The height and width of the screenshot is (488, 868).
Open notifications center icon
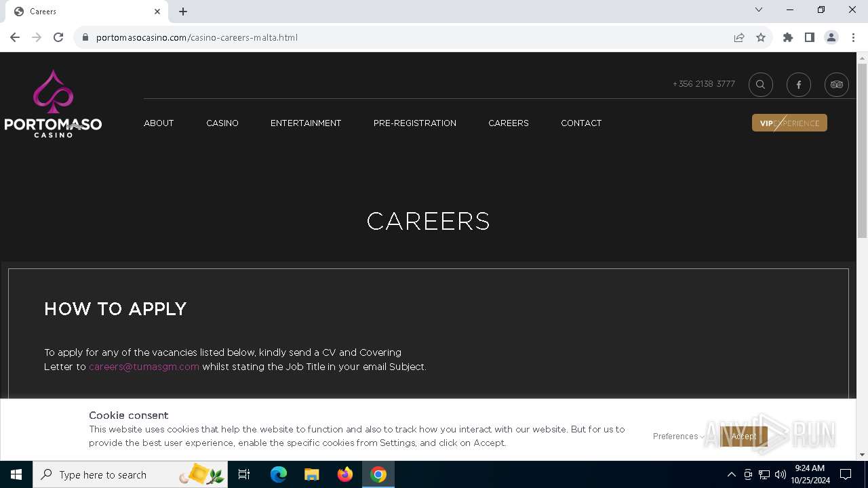coord(846,474)
